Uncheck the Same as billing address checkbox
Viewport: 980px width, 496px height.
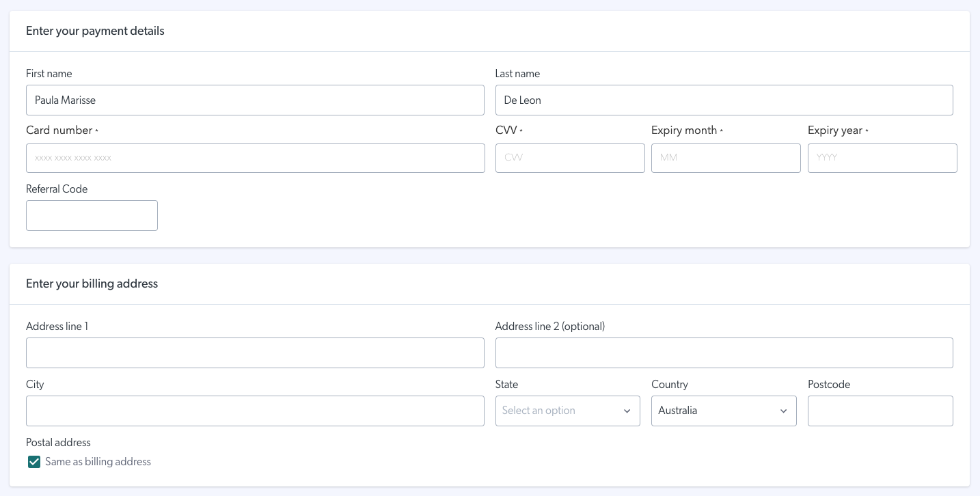point(34,462)
